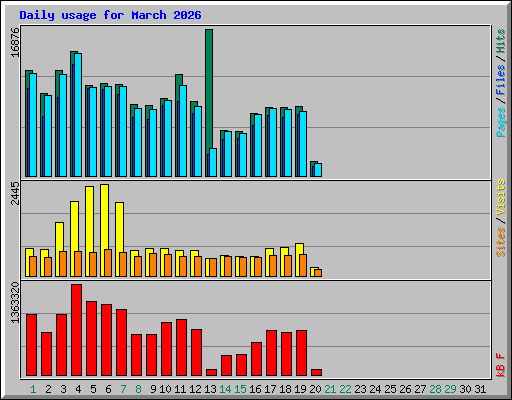The image size is (512, 400).
Task: Select day 3 on the x-axis
Action: click(x=63, y=389)
